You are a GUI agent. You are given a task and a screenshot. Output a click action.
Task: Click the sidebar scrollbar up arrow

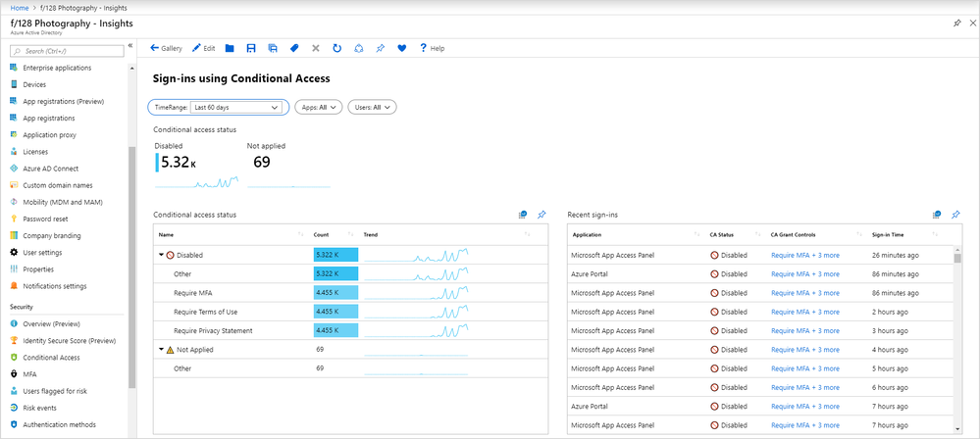[131, 66]
